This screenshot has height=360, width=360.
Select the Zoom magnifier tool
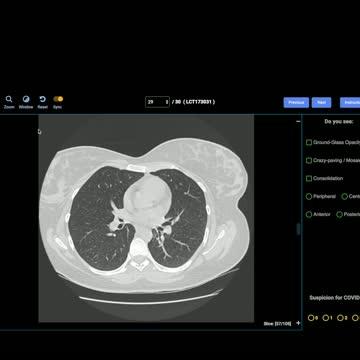(9, 99)
